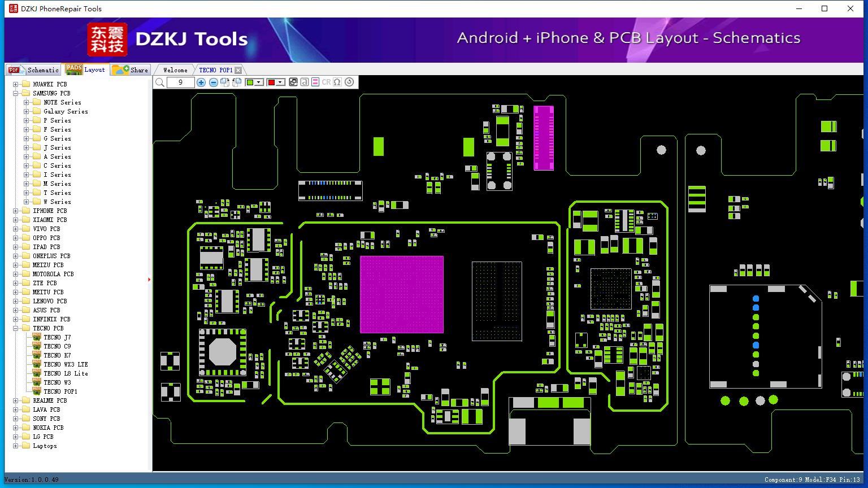
Task: Click the cloud folder icon on the Share tab
Action: coord(120,69)
